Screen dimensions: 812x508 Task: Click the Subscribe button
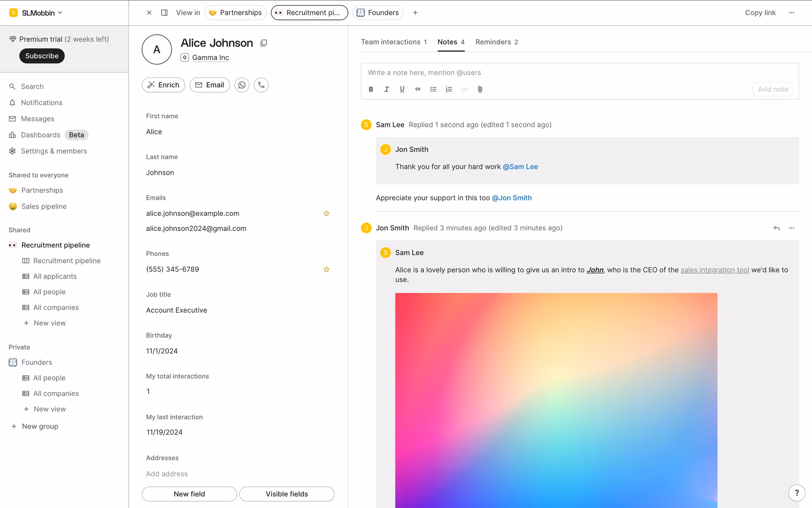pos(42,56)
